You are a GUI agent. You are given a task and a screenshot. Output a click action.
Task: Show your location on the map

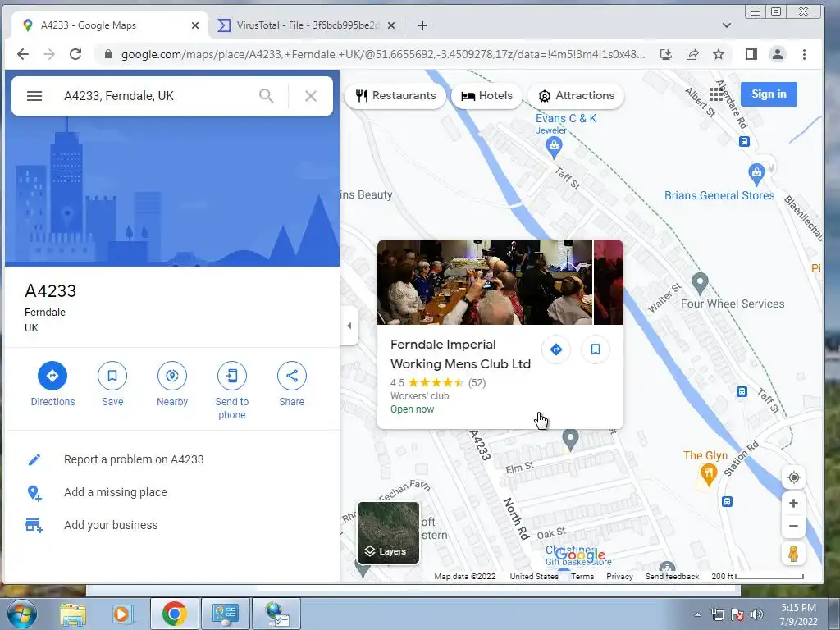pyautogui.click(x=794, y=477)
